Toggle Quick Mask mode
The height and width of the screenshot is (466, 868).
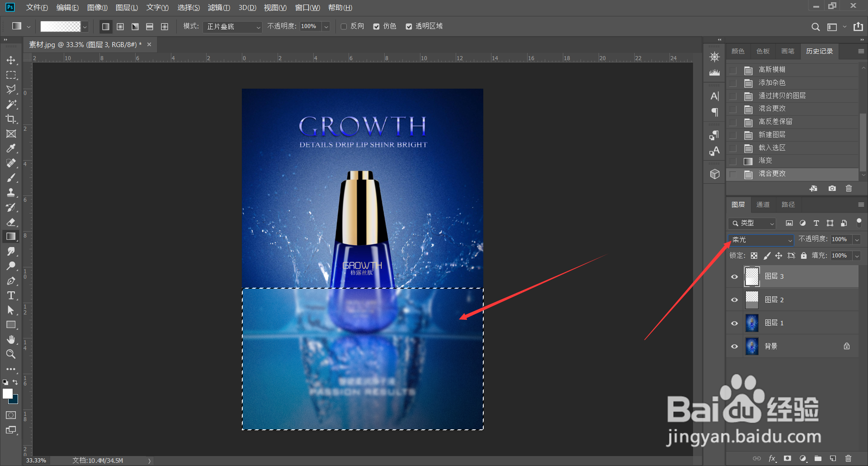point(11,415)
